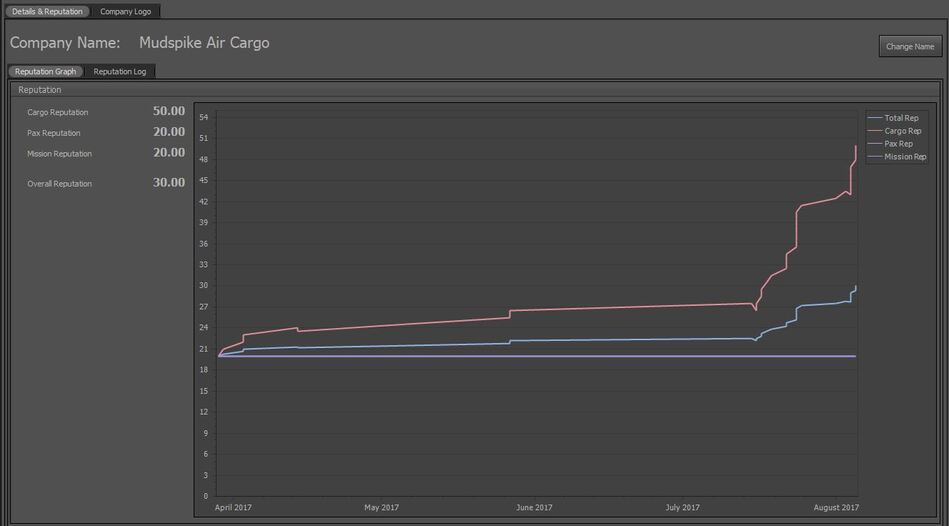The height and width of the screenshot is (526, 949).
Task: Click the Mission Reputation label
Action: (x=59, y=154)
